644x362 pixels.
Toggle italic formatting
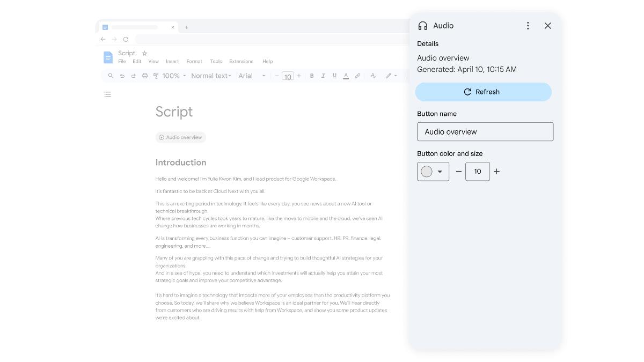pos(323,76)
